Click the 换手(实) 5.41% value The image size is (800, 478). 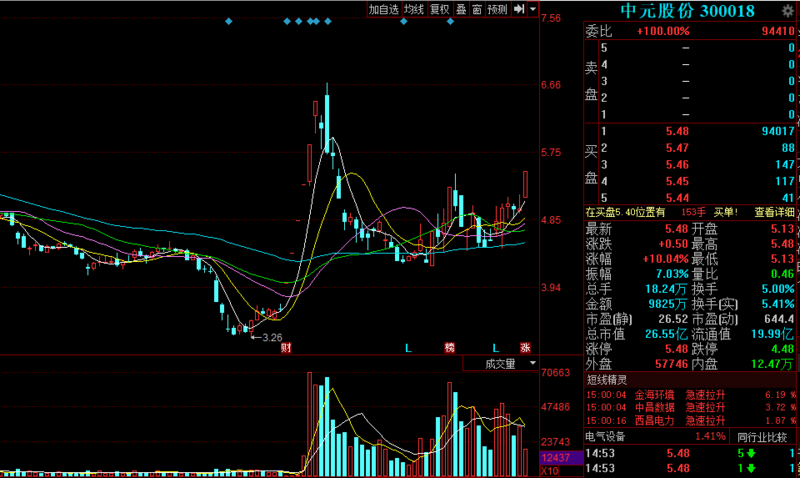(778, 304)
